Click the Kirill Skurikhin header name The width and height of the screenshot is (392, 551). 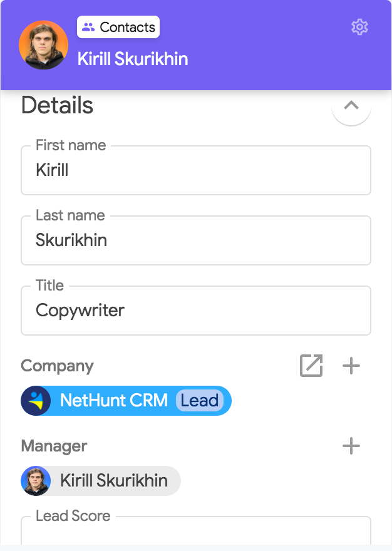[133, 59]
